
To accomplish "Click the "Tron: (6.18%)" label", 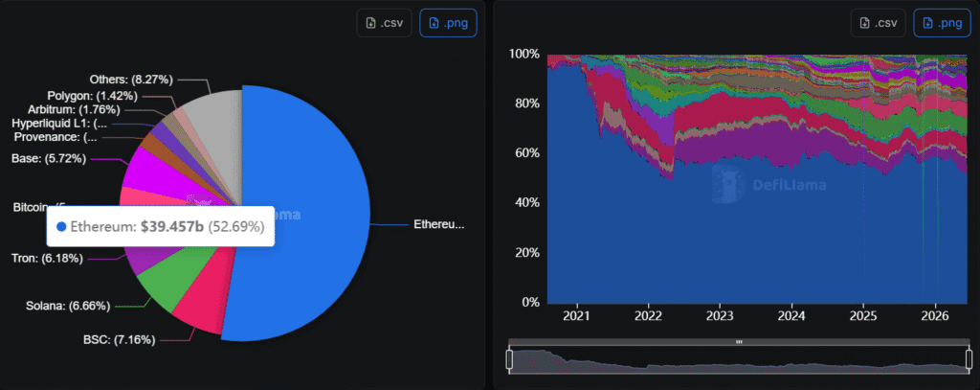I will click(47, 258).
